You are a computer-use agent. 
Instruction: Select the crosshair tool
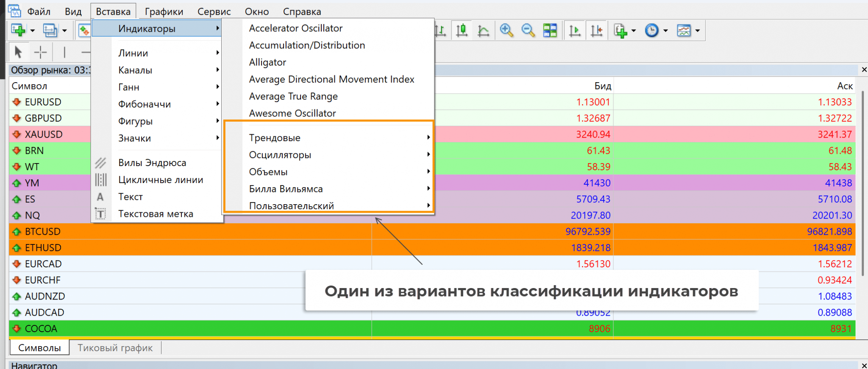pyautogui.click(x=40, y=53)
